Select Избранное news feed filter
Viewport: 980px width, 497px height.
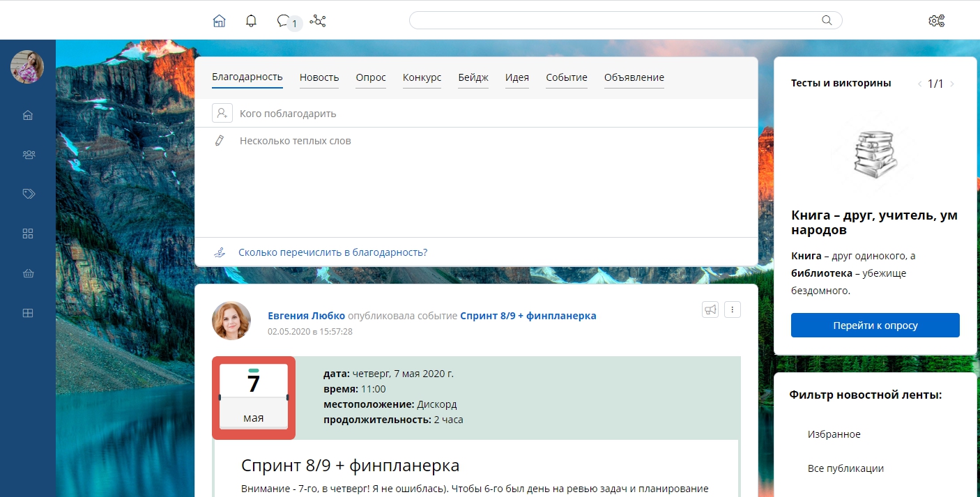pos(834,434)
